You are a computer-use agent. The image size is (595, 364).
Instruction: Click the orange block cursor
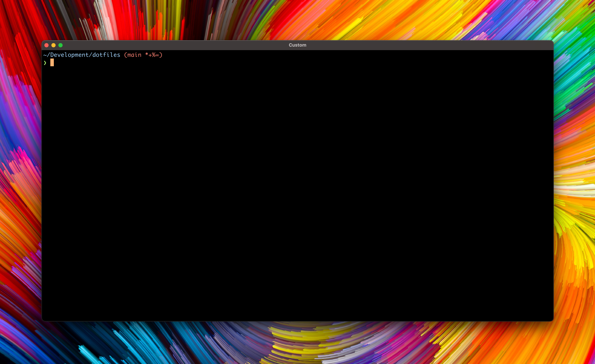tap(52, 63)
